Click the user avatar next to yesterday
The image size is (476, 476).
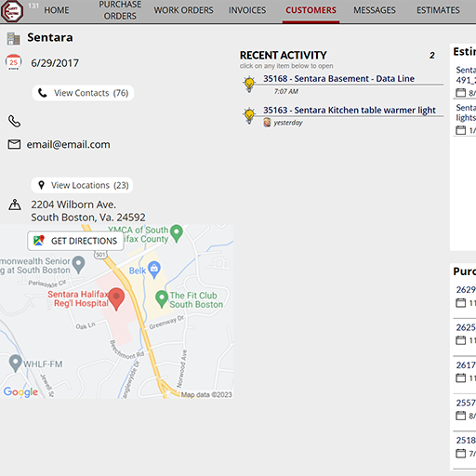point(267,123)
